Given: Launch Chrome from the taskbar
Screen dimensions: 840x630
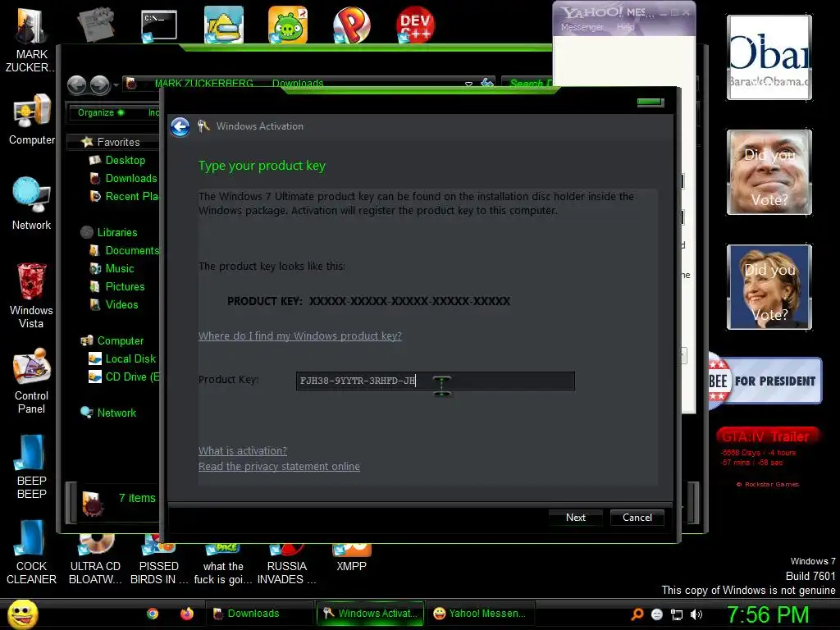Looking at the screenshot, I should [x=153, y=614].
